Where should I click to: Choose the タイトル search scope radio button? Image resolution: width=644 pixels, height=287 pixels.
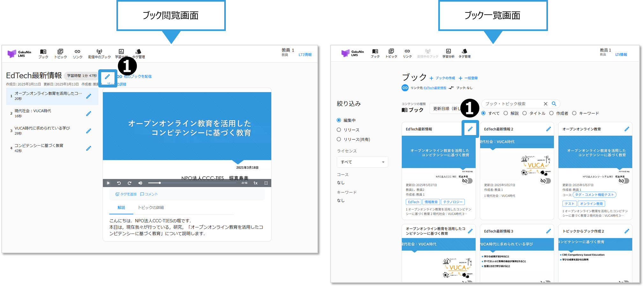[x=524, y=113]
